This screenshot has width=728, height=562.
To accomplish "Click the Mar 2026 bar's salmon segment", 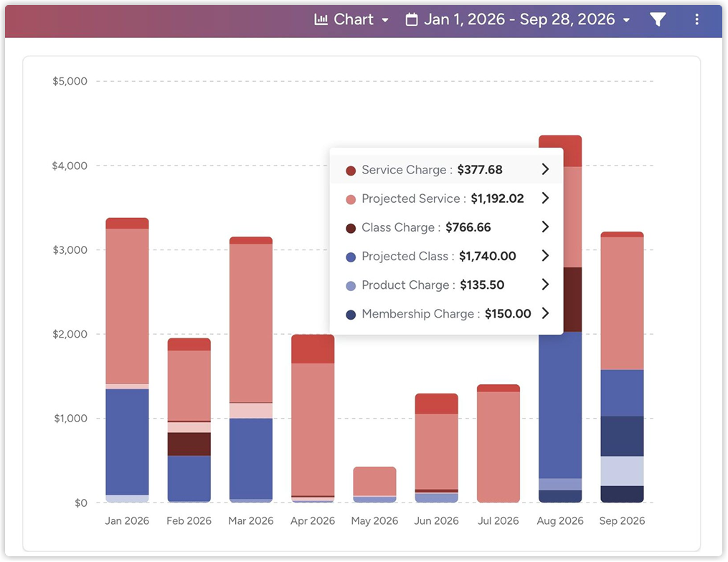I will click(251, 323).
